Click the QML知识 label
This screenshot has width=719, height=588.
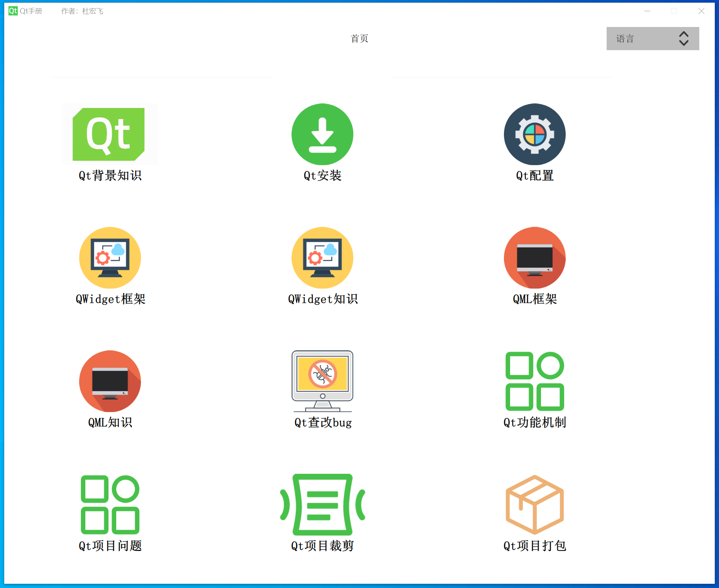pos(110,422)
